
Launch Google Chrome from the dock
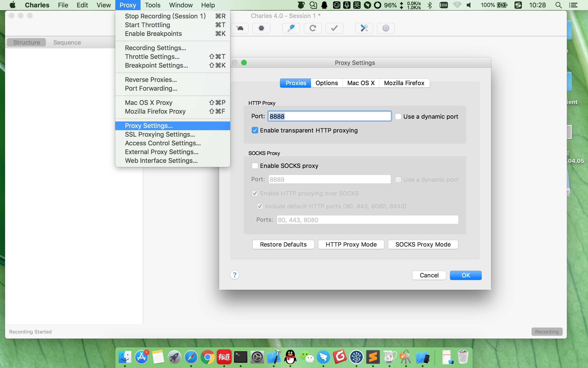tap(207, 357)
